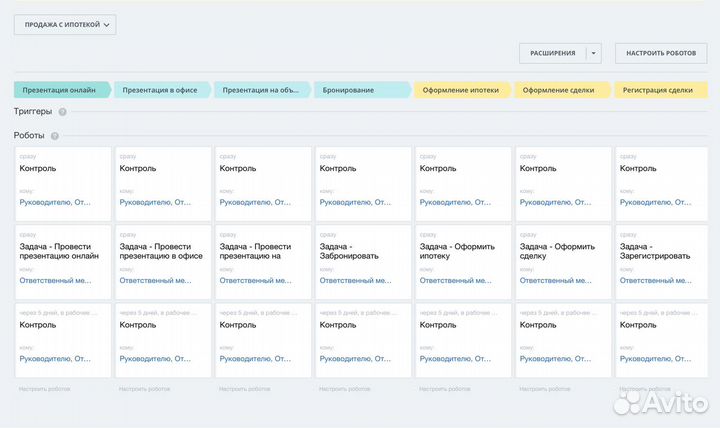Open robot Задача - Провести презентацию на
Viewport: 720px width, 428px height.
[x=263, y=262]
